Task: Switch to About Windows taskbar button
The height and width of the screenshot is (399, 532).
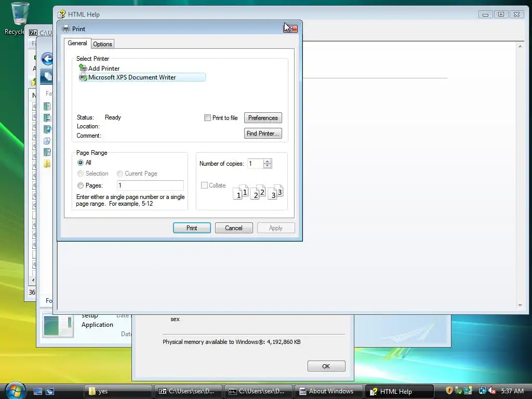Action: [x=328, y=391]
